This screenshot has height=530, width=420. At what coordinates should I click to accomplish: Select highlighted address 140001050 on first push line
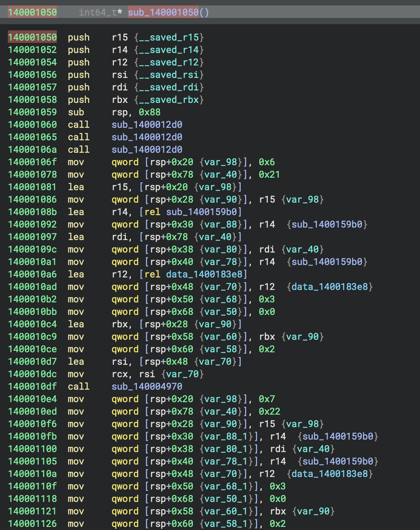click(x=32, y=37)
